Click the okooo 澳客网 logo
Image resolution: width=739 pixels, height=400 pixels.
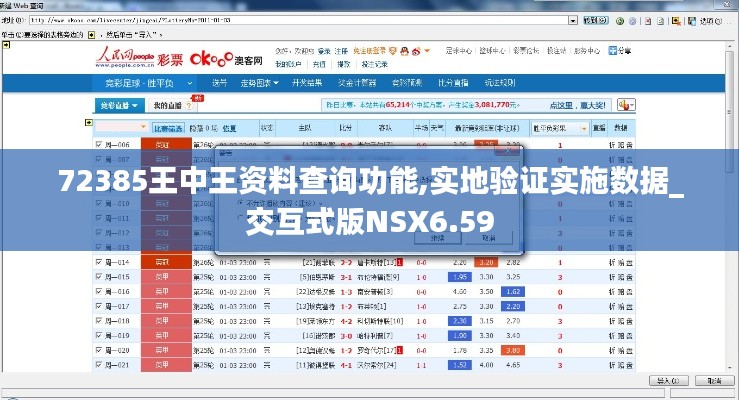click(226, 59)
